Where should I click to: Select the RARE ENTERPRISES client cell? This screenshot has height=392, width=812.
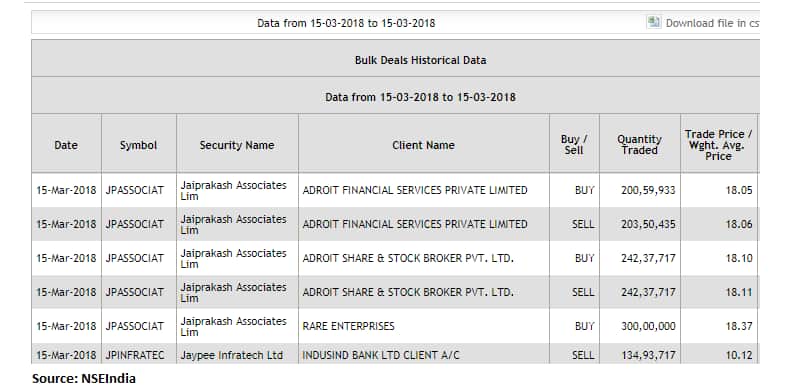pos(348,326)
